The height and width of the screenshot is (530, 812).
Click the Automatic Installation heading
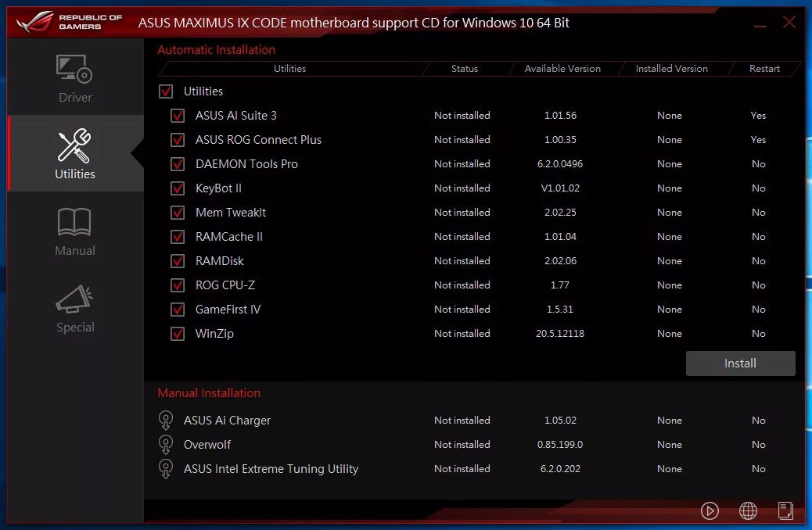[216, 50]
